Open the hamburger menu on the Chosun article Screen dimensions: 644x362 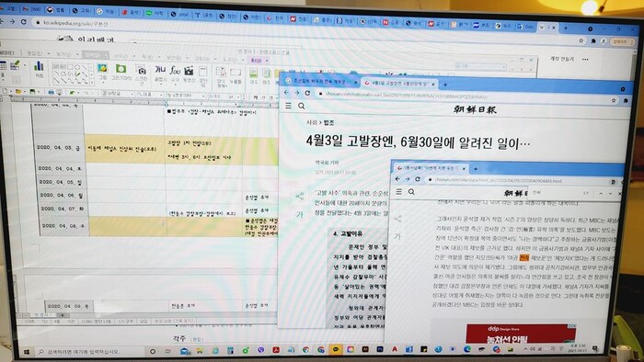[x=289, y=106]
